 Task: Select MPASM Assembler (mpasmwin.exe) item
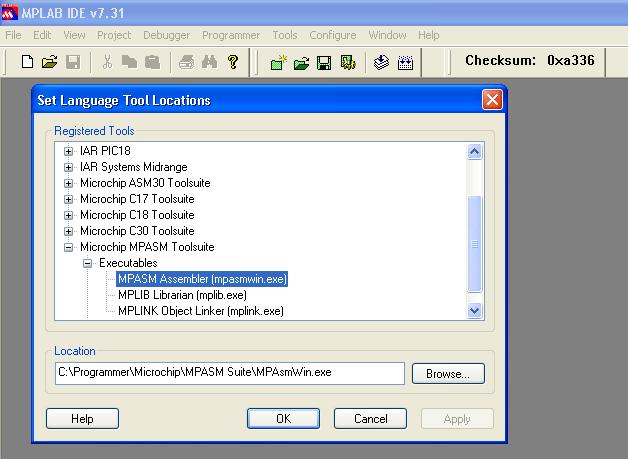(x=202, y=279)
